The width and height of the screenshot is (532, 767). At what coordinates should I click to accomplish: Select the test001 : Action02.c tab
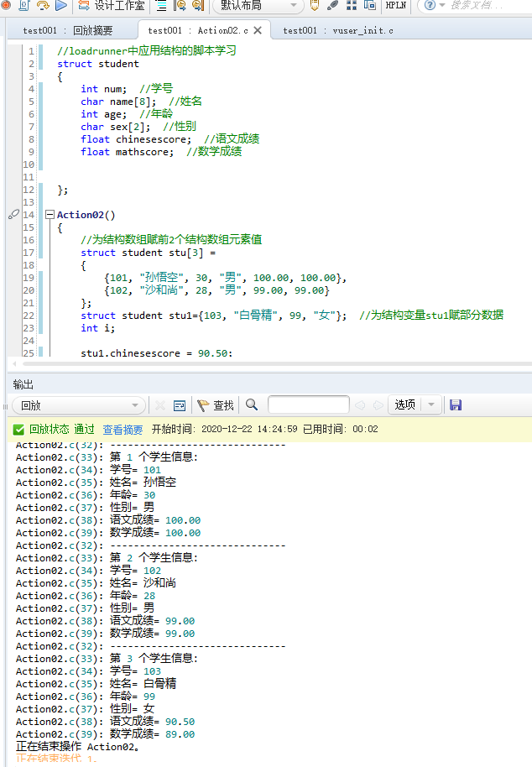click(x=198, y=30)
